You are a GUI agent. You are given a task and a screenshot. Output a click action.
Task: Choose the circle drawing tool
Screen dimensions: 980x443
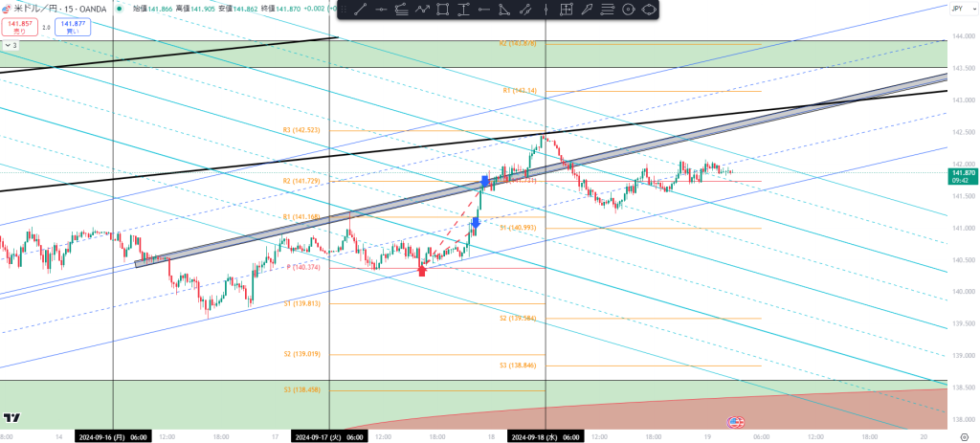[x=629, y=10]
